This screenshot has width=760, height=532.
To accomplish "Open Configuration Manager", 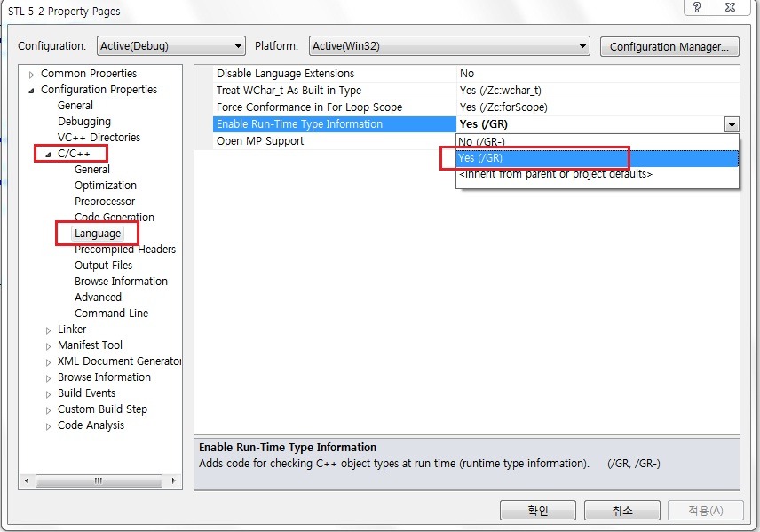I will click(669, 46).
